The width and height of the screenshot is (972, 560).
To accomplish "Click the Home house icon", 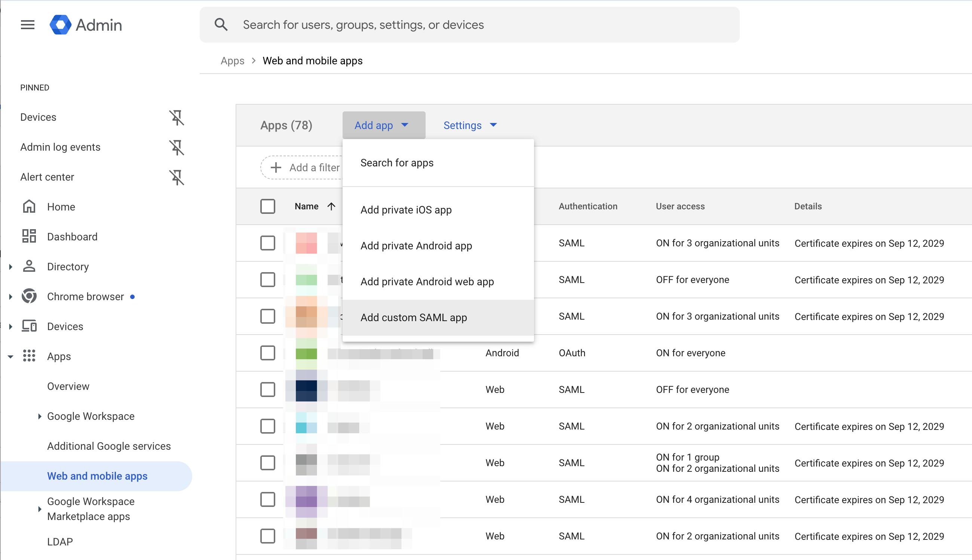I will pyautogui.click(x=29, y=207).
